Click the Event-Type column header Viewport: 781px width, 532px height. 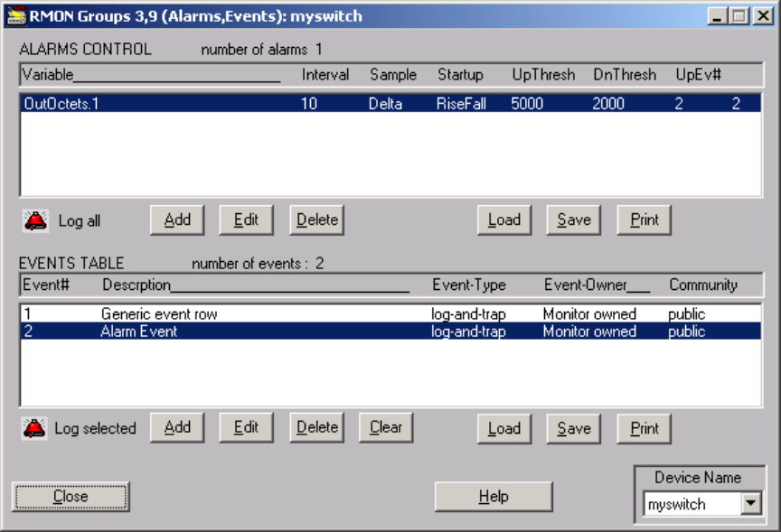(469, 285)
